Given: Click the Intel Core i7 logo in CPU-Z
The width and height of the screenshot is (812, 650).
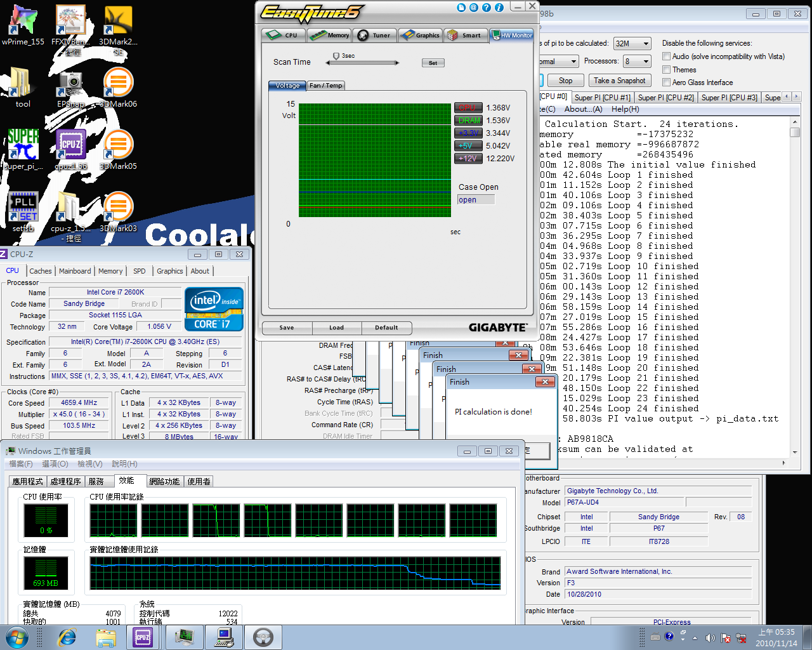Looking at the screenshot, I should (214, 308).
